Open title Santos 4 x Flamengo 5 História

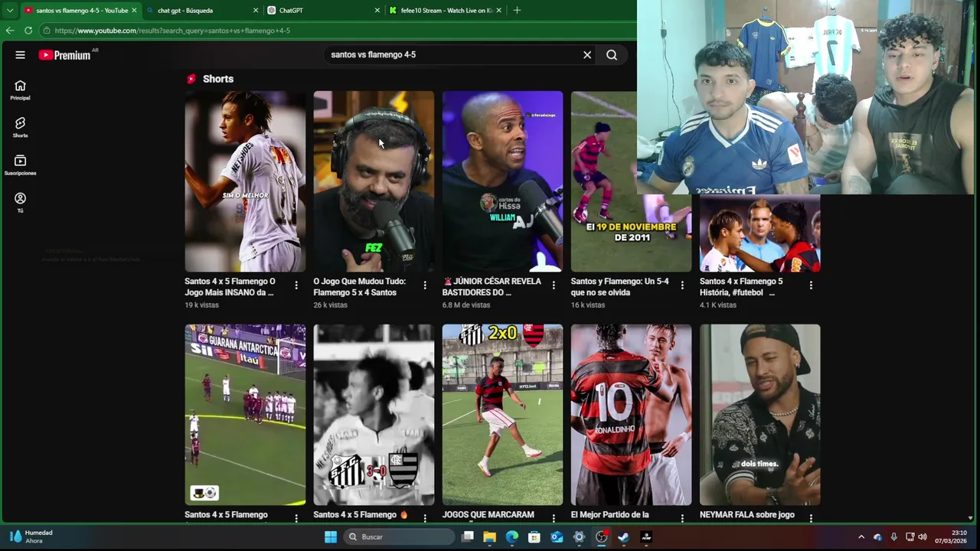(x=741, y=287)
